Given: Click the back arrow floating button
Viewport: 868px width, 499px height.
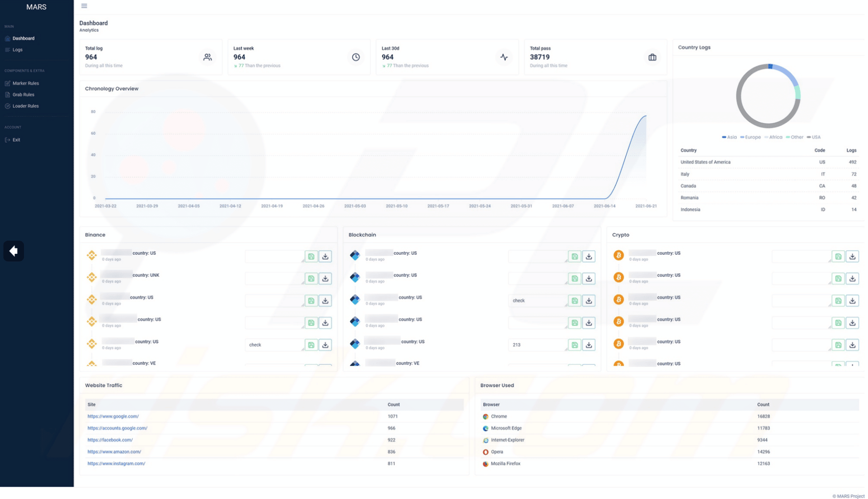Looking at the screenshot, I should point(14,251).
